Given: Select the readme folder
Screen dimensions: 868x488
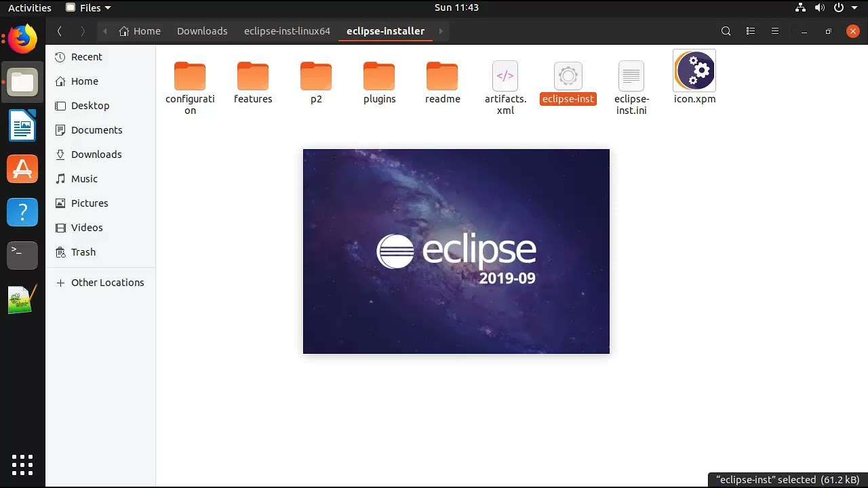Looking at the screenshot, I should (x=442, y=83).
